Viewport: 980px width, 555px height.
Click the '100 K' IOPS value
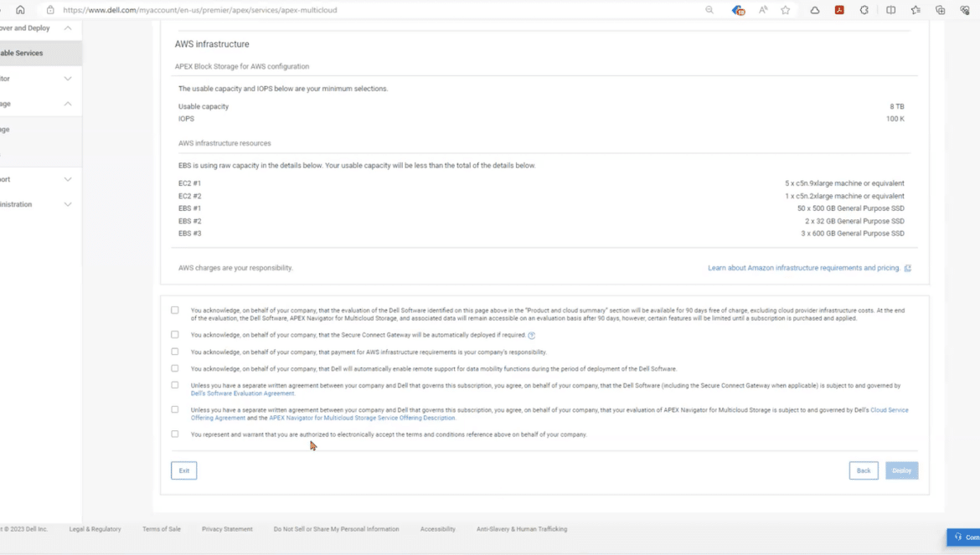[895, 119]
